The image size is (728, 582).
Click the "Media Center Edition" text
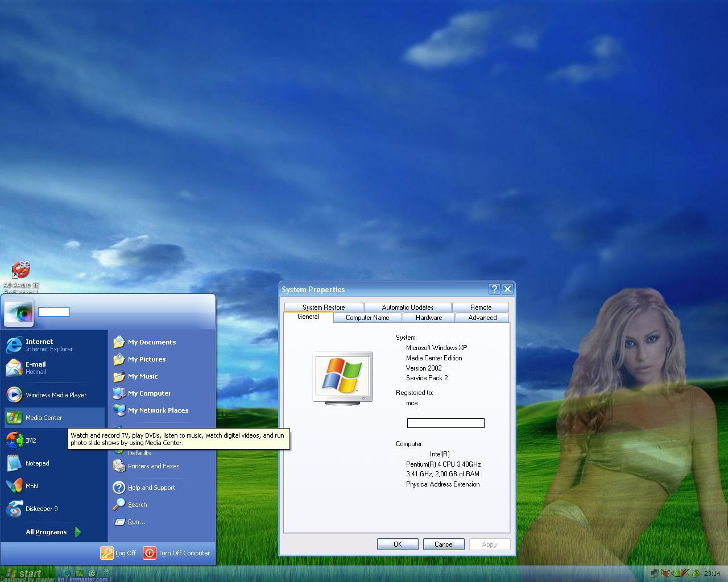click(x=434, y=358)
